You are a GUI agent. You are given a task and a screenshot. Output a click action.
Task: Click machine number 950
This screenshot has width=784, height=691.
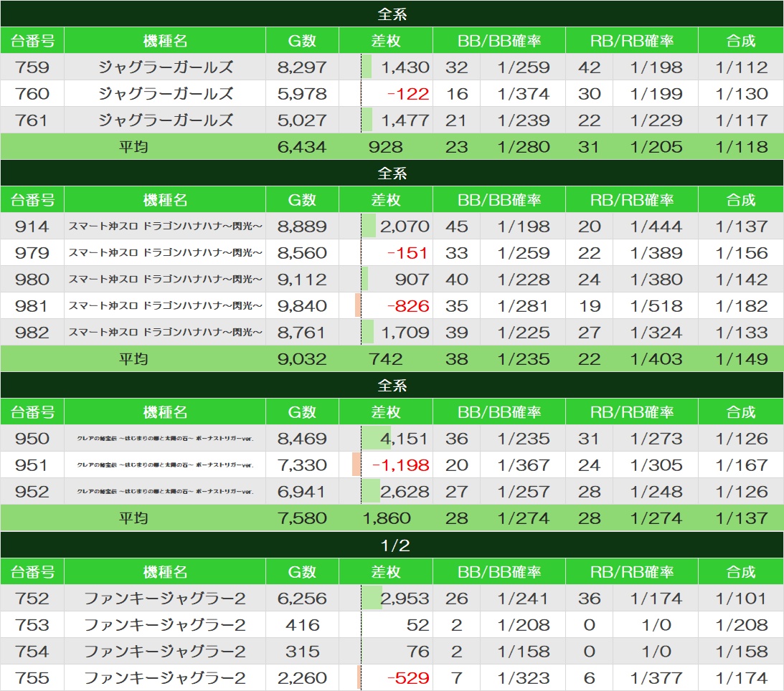click(32, 438)
